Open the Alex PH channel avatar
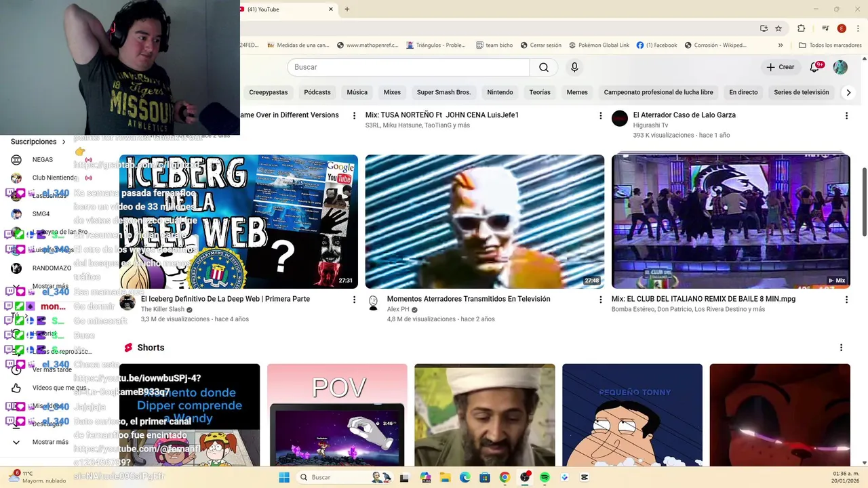Screen dimensions: 868x488 [373, 303]
